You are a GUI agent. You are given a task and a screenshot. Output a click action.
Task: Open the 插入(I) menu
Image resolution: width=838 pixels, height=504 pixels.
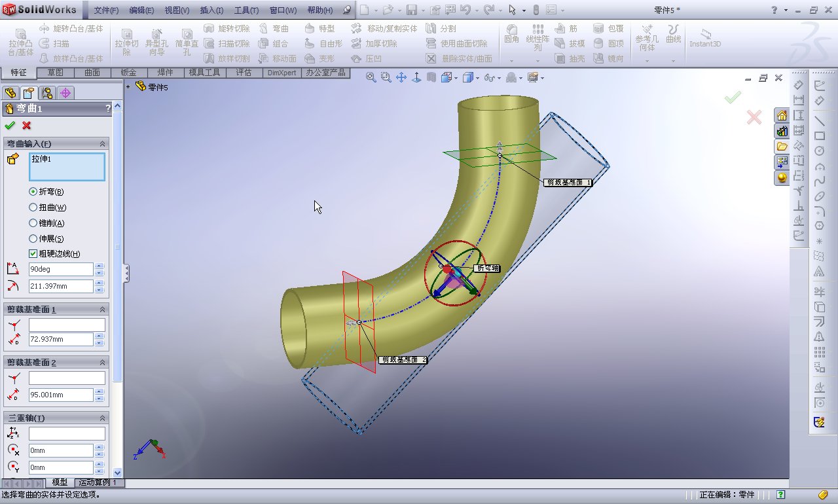point(211,10)
